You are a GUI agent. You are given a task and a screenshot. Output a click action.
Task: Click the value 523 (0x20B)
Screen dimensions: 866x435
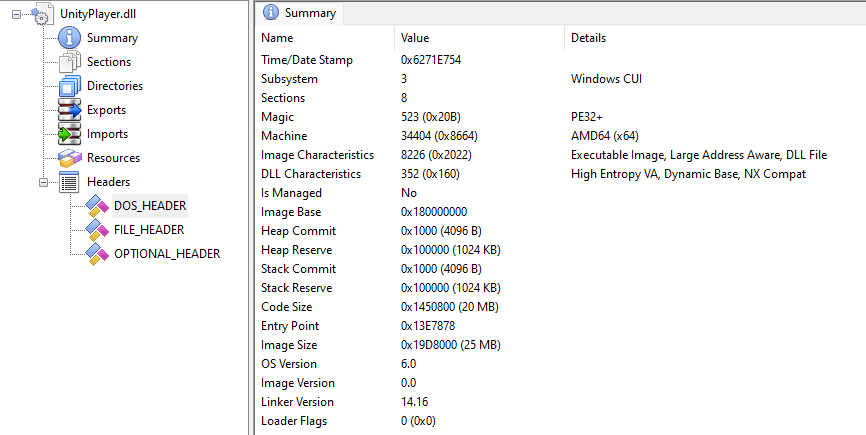pyautogui.click(x=431, y=117)
